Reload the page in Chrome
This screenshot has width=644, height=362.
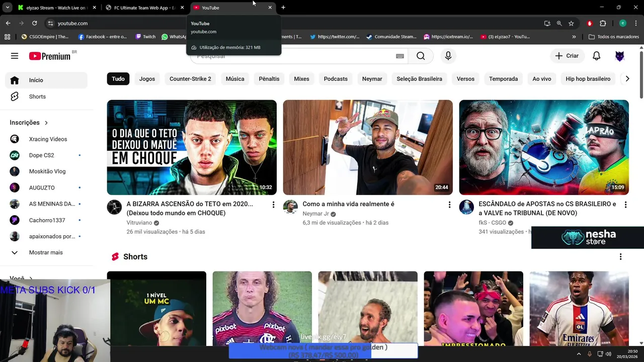coord(34,23)
